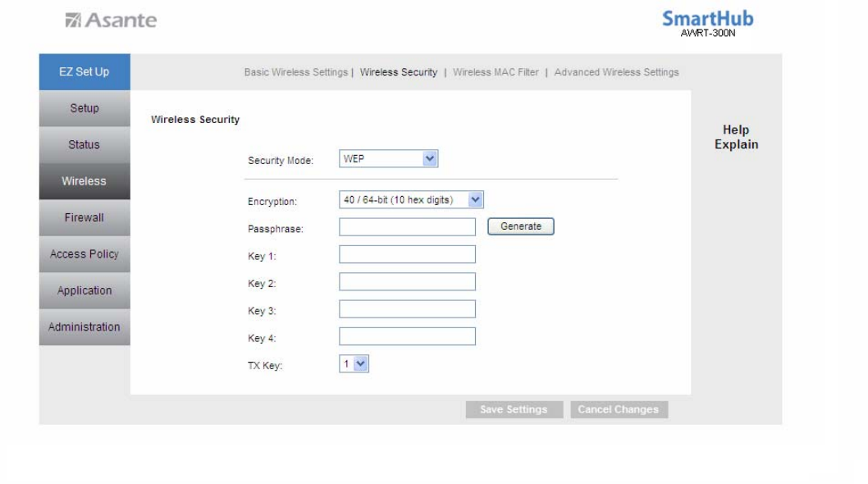
Task: Switch to Wireless MAC Filter tab
Action: coord(496,72)
